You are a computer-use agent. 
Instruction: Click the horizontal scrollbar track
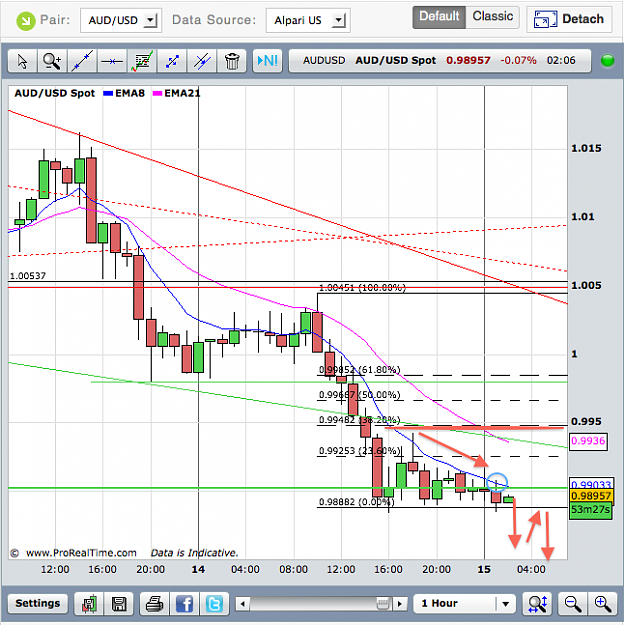(321, 603)
